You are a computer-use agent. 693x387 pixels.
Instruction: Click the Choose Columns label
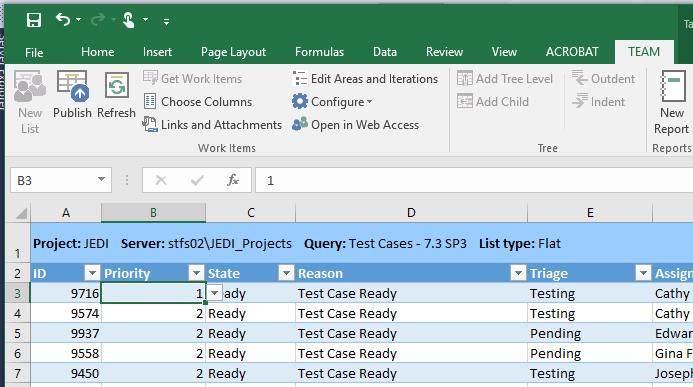[206, 102]
